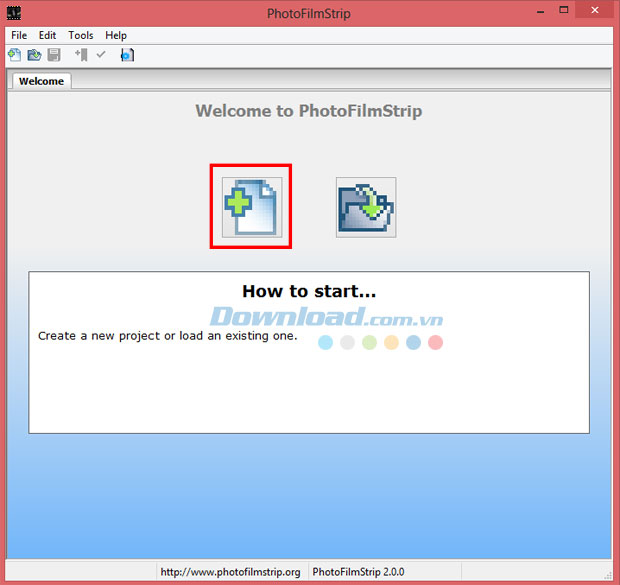620x585 pixels.
Task: Open the Edit menu
Action: 47,35
